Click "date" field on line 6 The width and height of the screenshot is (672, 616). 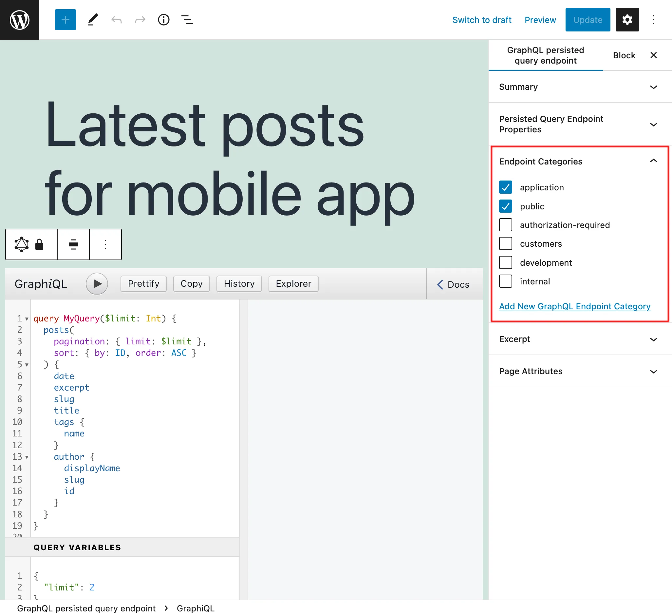click(64, 376)
